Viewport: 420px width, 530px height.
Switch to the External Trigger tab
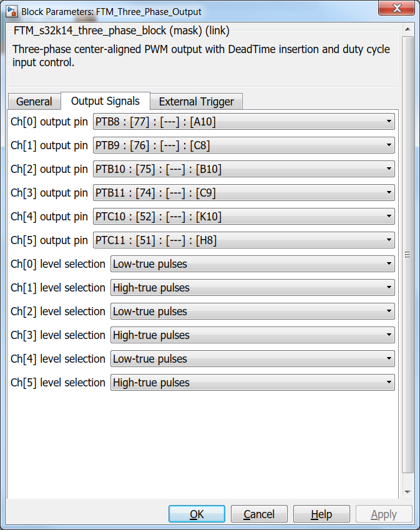tap(197, 101)
